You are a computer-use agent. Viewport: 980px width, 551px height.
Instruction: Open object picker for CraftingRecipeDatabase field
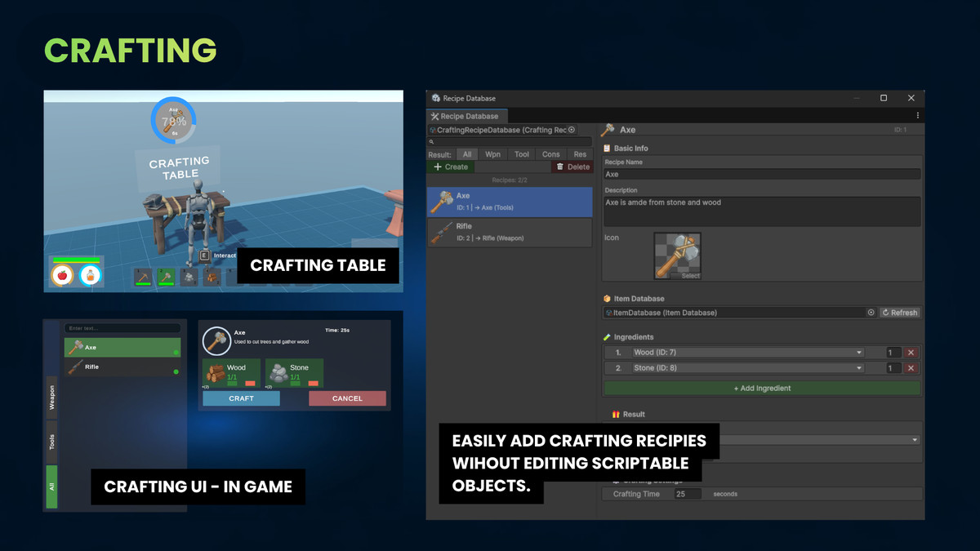pyautogui.click(x=572, y=130)
